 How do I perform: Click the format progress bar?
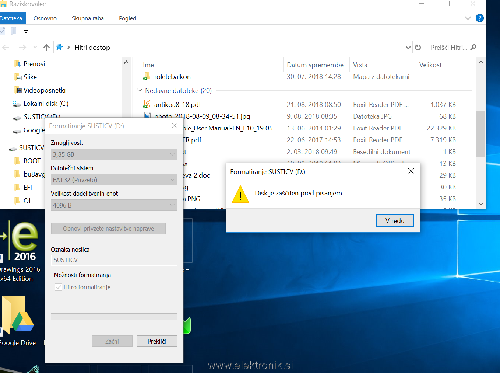114,316
